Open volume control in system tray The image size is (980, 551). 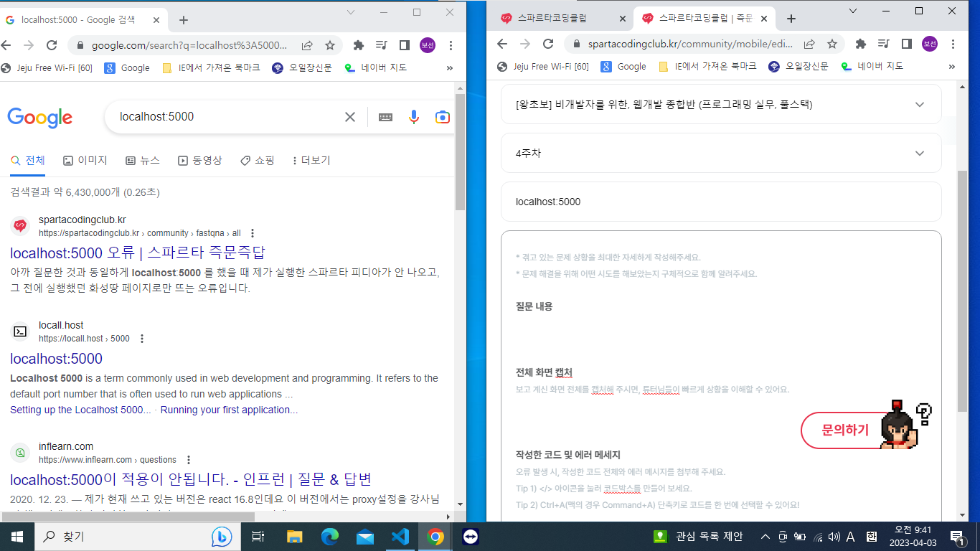pos(834,537)
